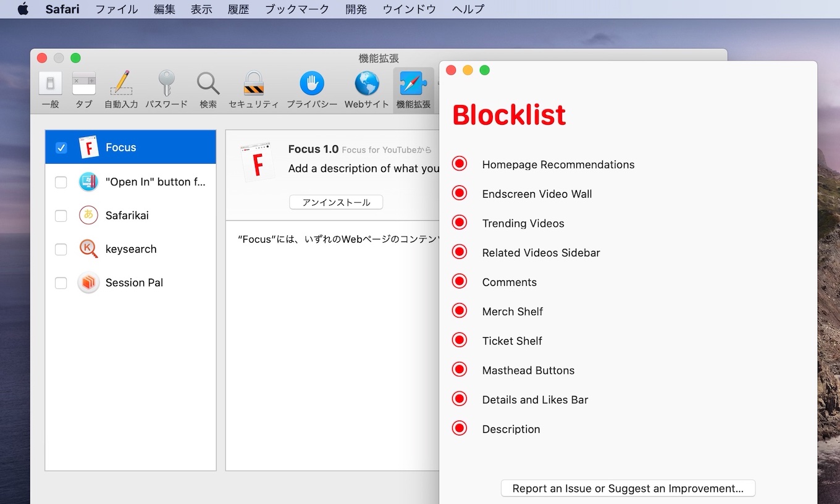Viewport: 840px width, 504px height.
Task: Close the 機能拡張 preferences window
Action: (42, 58)
